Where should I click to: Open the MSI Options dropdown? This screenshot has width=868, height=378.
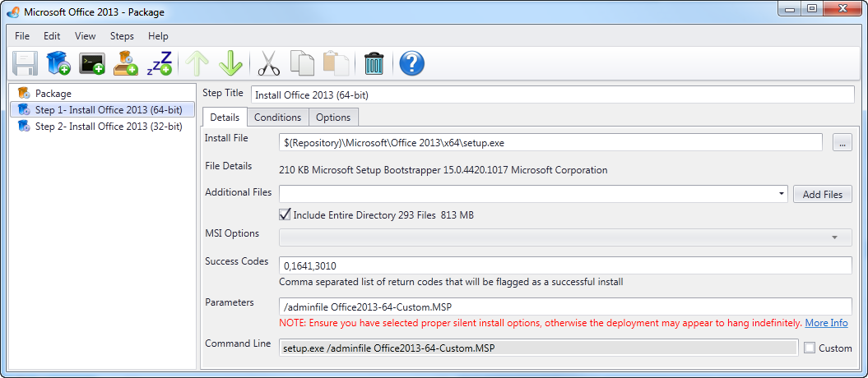click(x=835, y=237)
